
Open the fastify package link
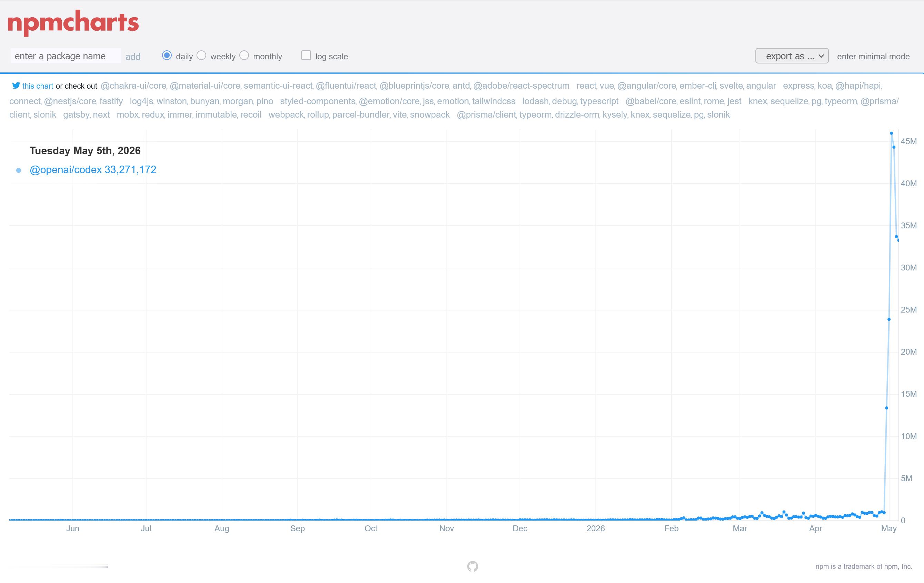[111, 101]
